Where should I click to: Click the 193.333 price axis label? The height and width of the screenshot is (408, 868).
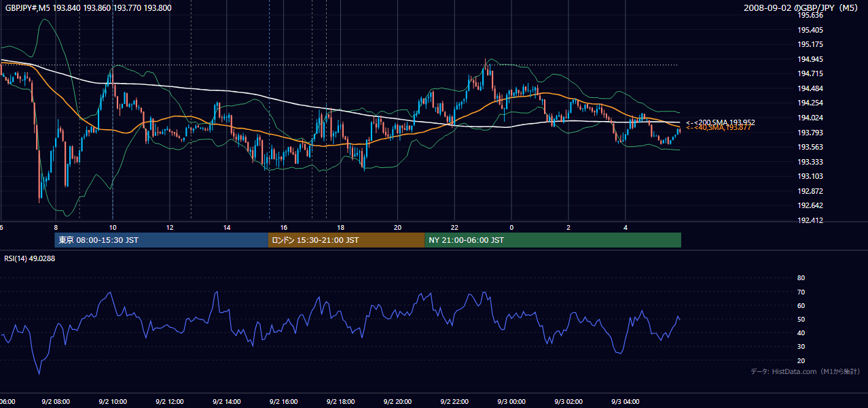coord(810,162)
